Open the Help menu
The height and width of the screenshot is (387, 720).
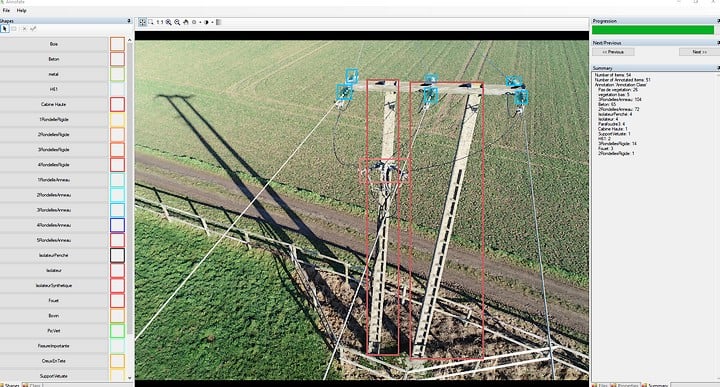click(22, 10)
